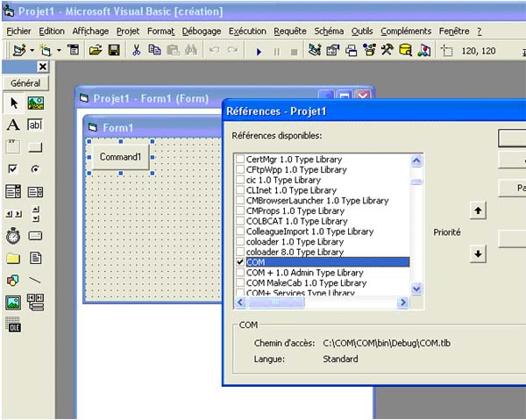Check CertMgr 1.0 Type Library
Viewport: 526px width, 420px height.
point(240,159)
